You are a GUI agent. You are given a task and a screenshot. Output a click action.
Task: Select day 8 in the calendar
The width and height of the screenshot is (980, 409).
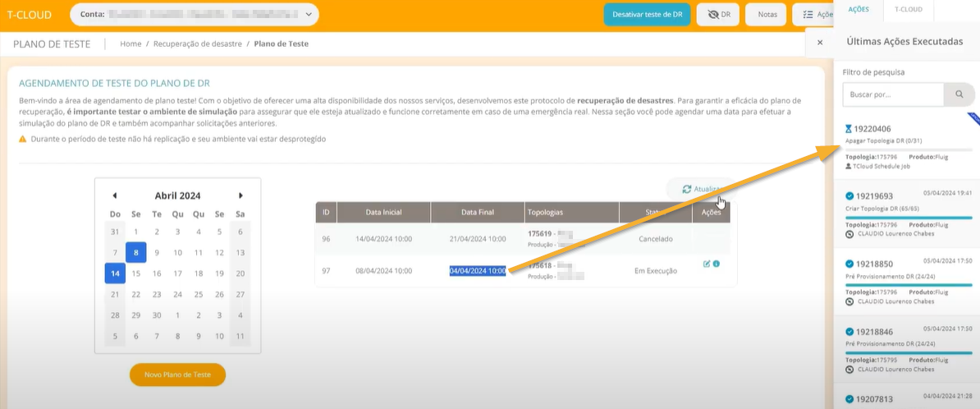135,253
